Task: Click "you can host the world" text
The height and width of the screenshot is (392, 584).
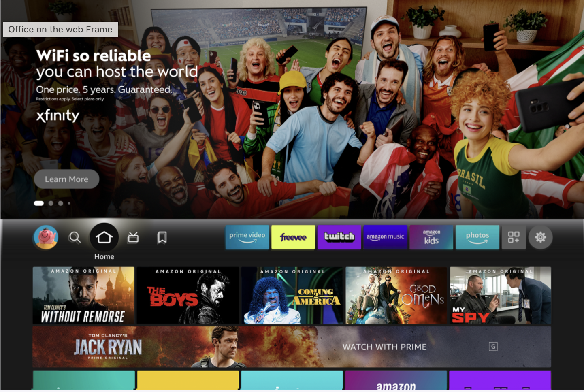Action: [117, 72]
